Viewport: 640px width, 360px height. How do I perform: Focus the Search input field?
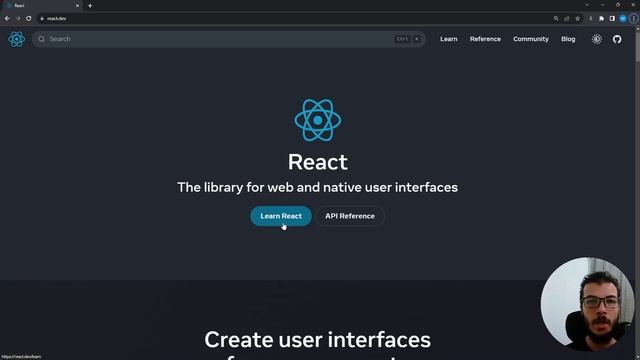(229, 39)
